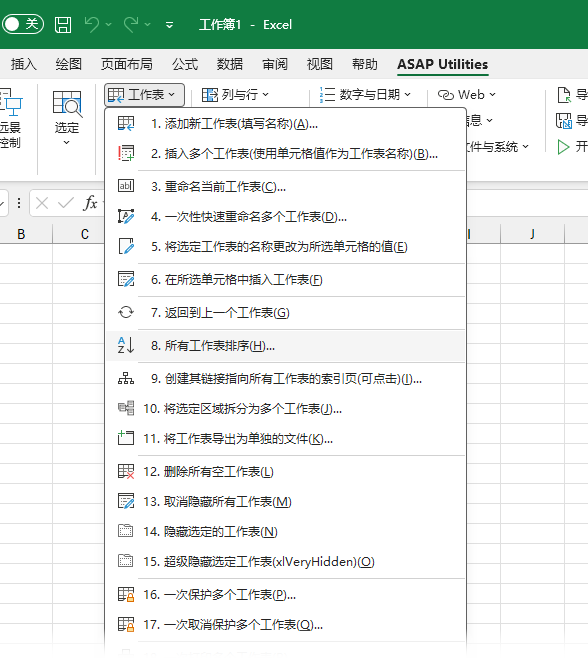This screenshot has width=588, height=659.
Task: Open Customize Quick Access Toolbar dropdown
Action: click(x=169, y=25)
